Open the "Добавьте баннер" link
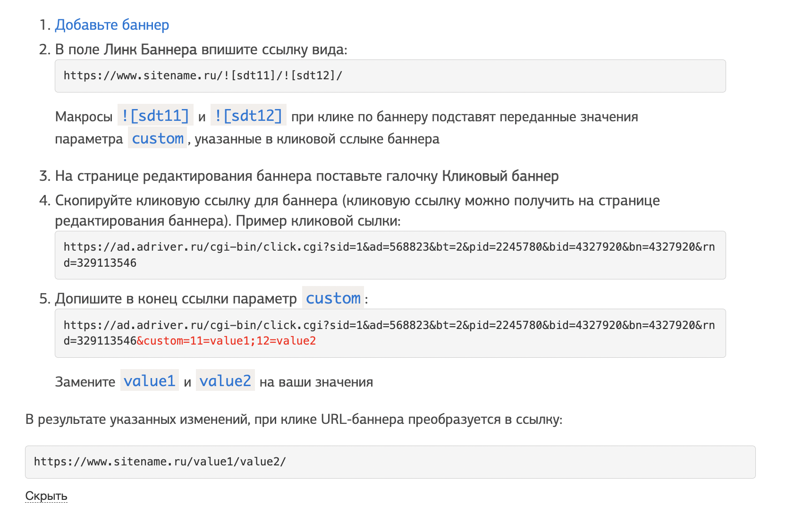 (x=112, y=25)
